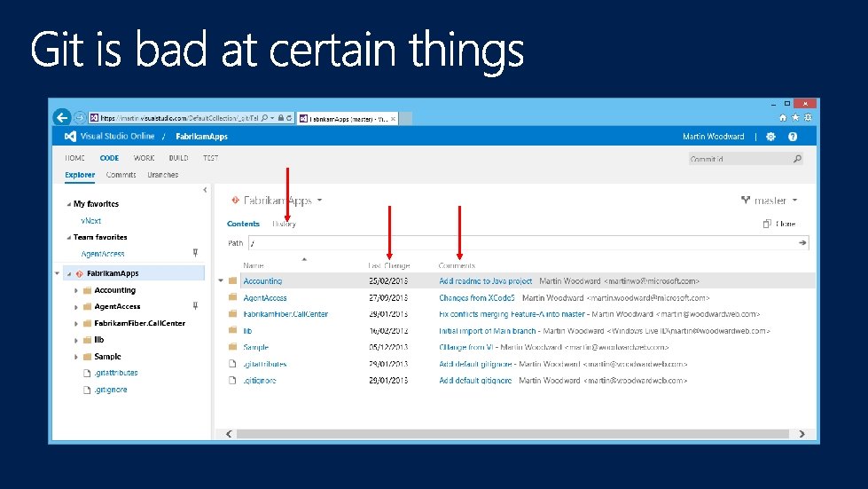Click the browser home icon
The height and width of the screenshot is (489, 868).
(x=783, y=117)
